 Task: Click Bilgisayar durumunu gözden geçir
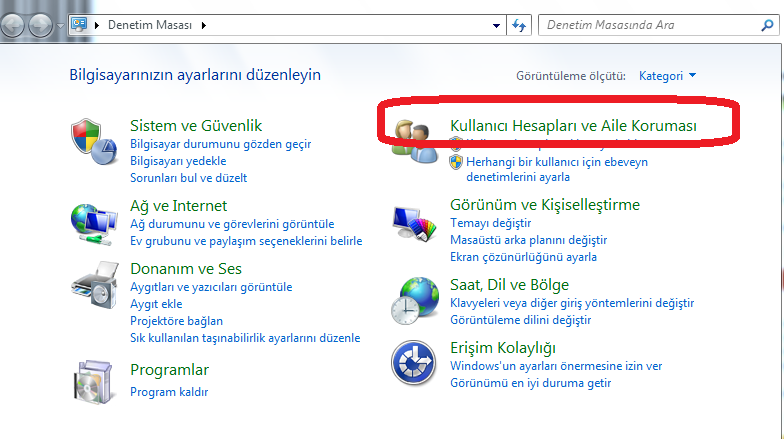tap(220, 144)
